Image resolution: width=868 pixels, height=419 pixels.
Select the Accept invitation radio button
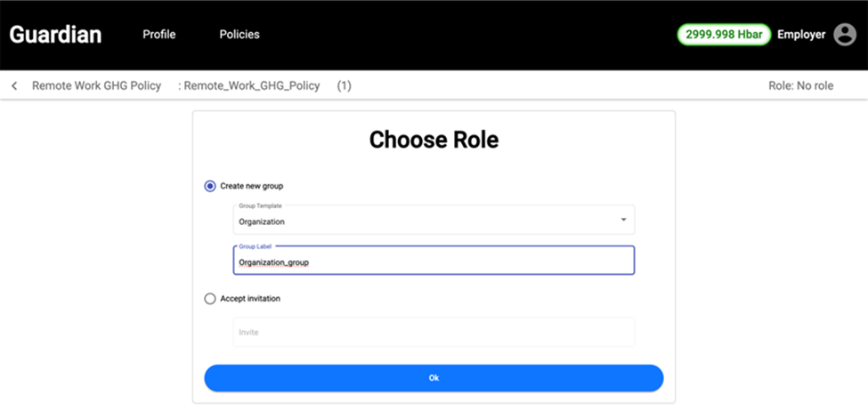click(210, 299)
